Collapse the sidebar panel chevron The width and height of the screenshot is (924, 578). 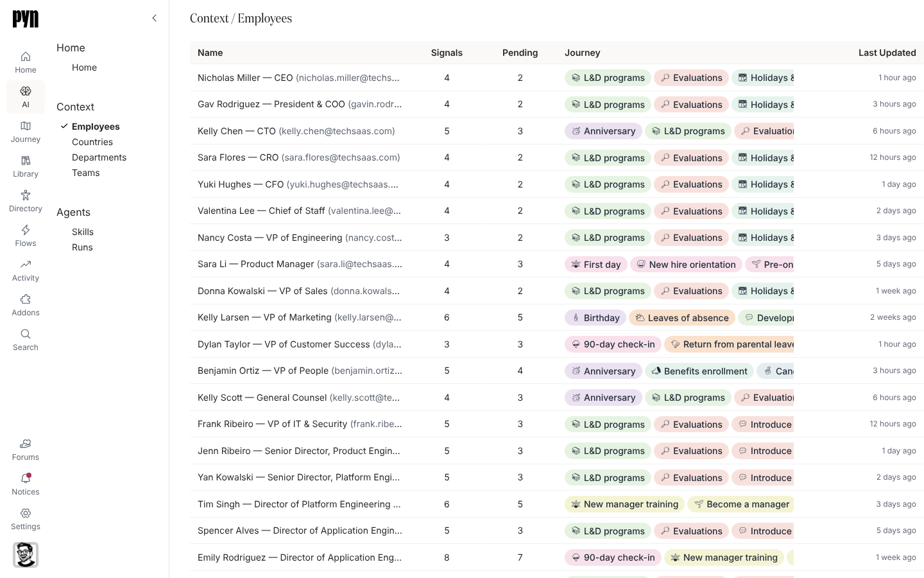(x=154, y=18)
